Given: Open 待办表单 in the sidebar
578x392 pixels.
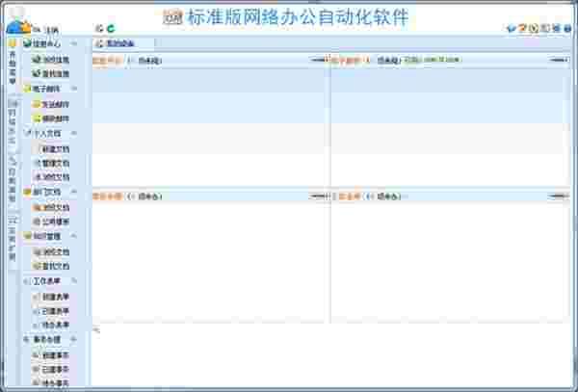Looking at the screenshot, I should [x=51, y=326].
